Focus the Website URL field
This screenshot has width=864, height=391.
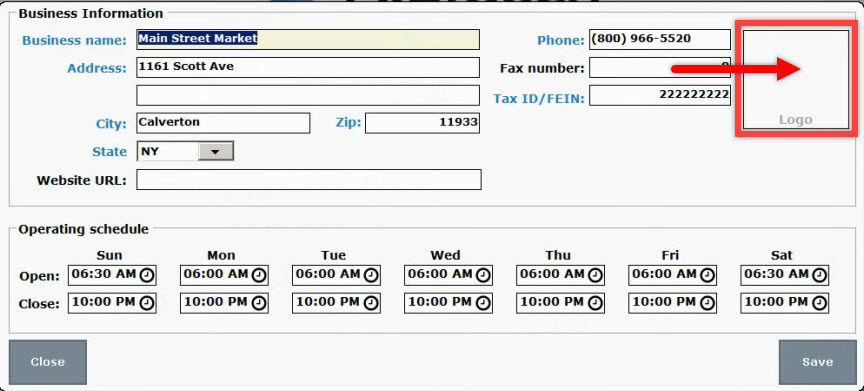click(x=309, y=180)
